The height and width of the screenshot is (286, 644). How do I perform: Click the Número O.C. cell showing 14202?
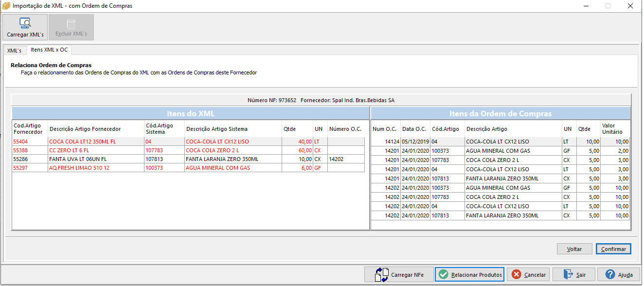[x=346, y=159]
